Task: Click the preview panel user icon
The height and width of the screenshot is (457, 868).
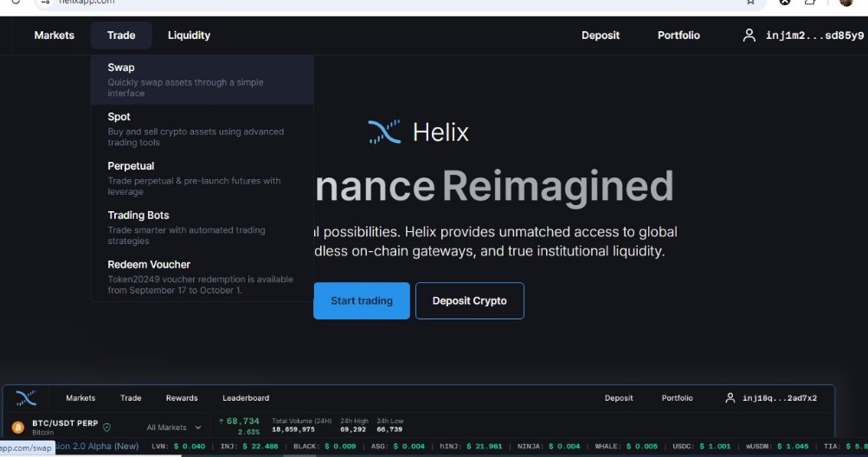Action: pos(730,398)
